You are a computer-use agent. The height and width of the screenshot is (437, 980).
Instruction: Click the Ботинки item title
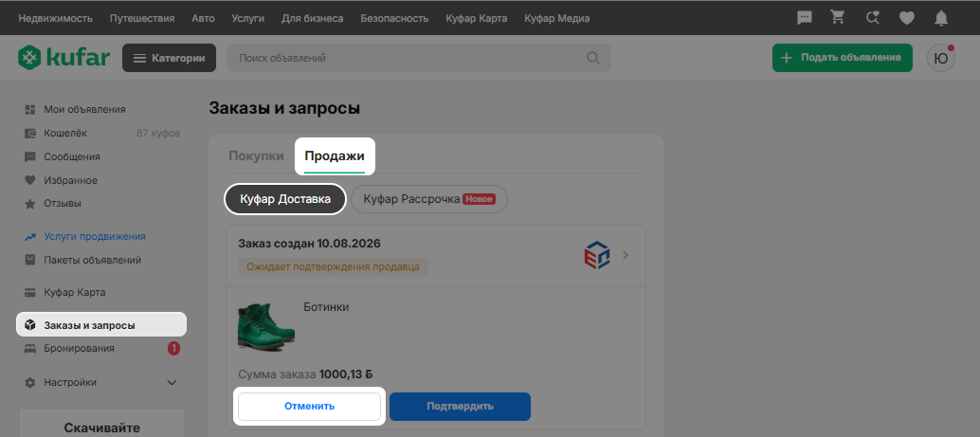[326, 307]
